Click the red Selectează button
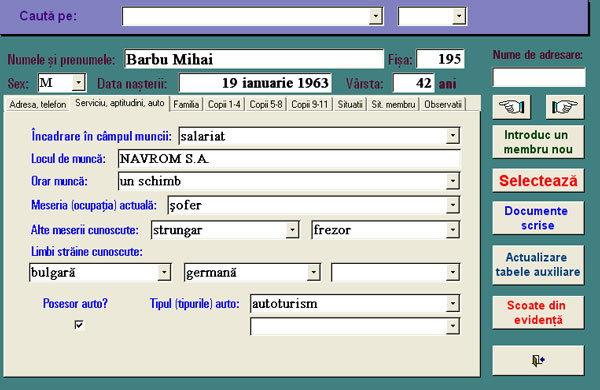This screenshot has height=390, width=600. tap(538, 181)
